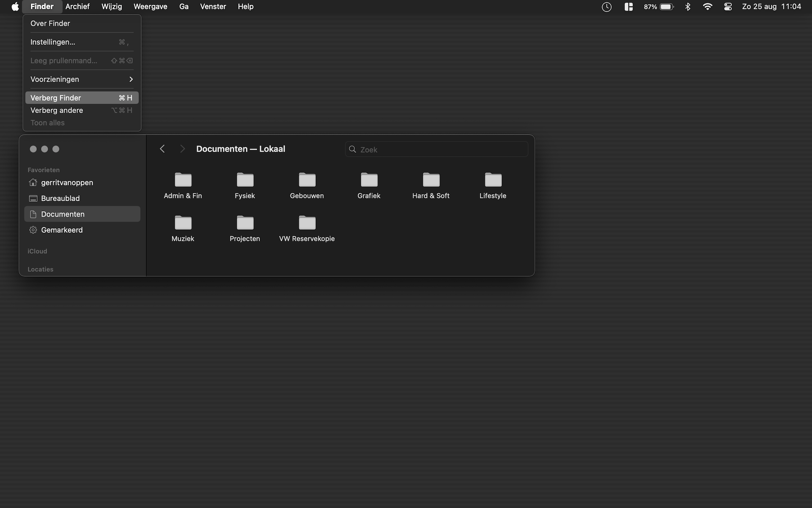
Task: Open the Gebouwen folder icon
Action: 307,180
